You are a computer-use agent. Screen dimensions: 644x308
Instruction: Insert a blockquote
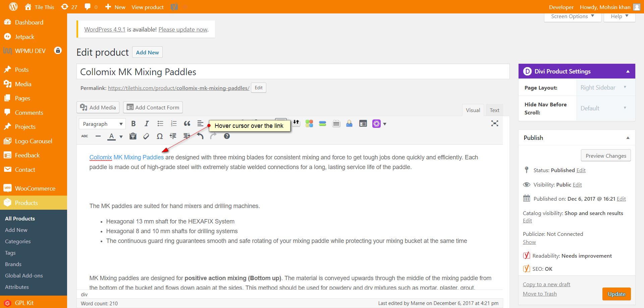pyautogui.click(x=187, y=124)
